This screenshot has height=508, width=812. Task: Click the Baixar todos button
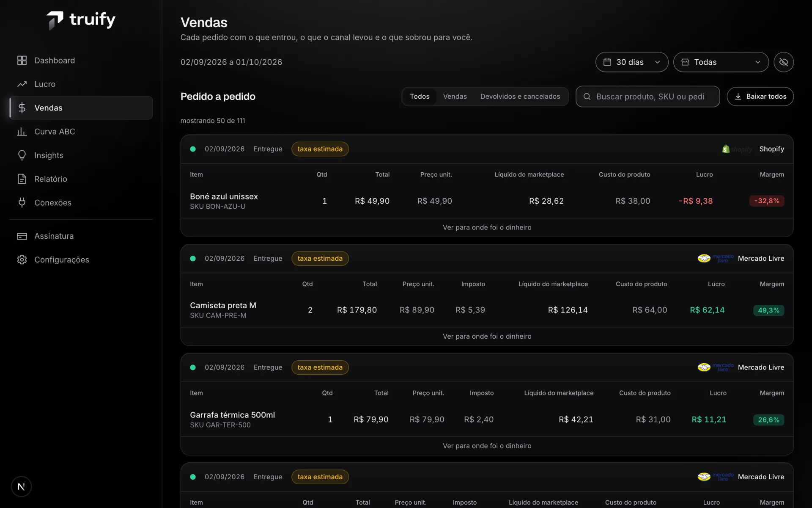(x=760, y=97)
